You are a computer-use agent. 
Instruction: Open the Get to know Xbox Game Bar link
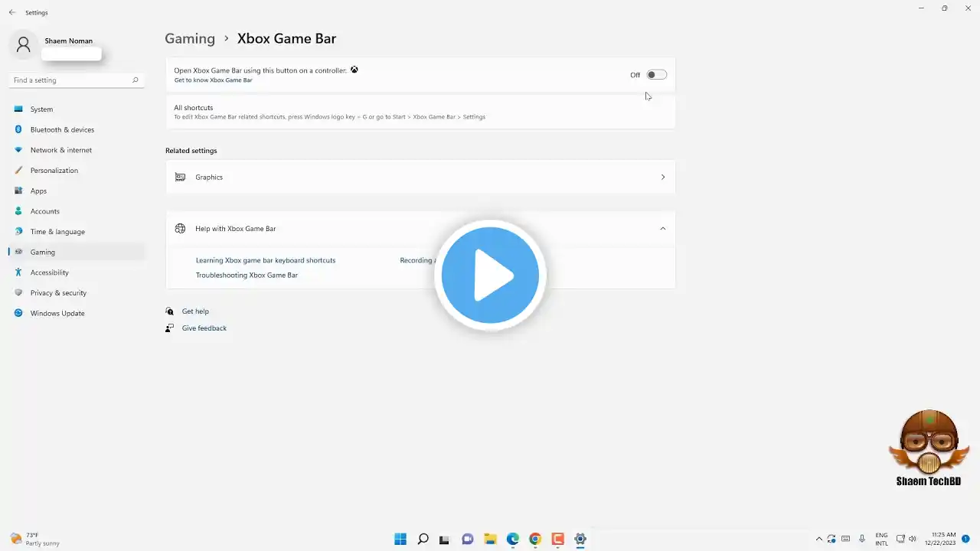(213, 80)
